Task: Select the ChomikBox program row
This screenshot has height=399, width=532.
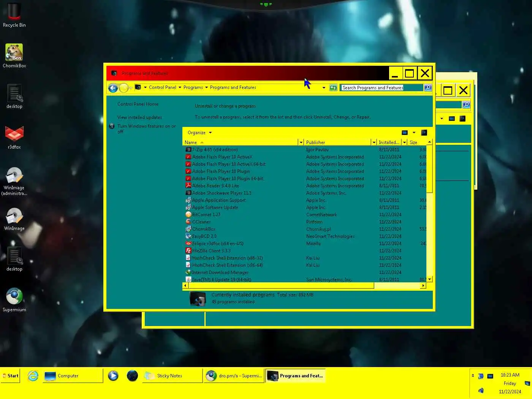Action: (x=305, y=229)
